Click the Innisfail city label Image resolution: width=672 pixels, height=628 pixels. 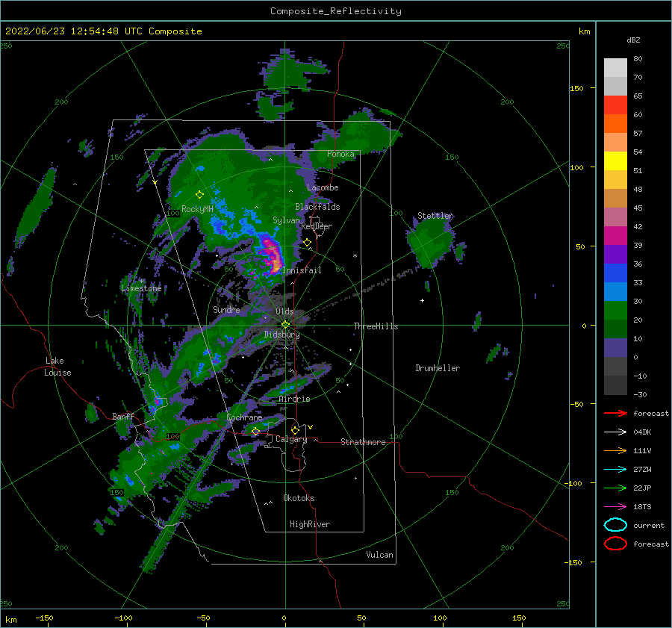pos(302,270)
